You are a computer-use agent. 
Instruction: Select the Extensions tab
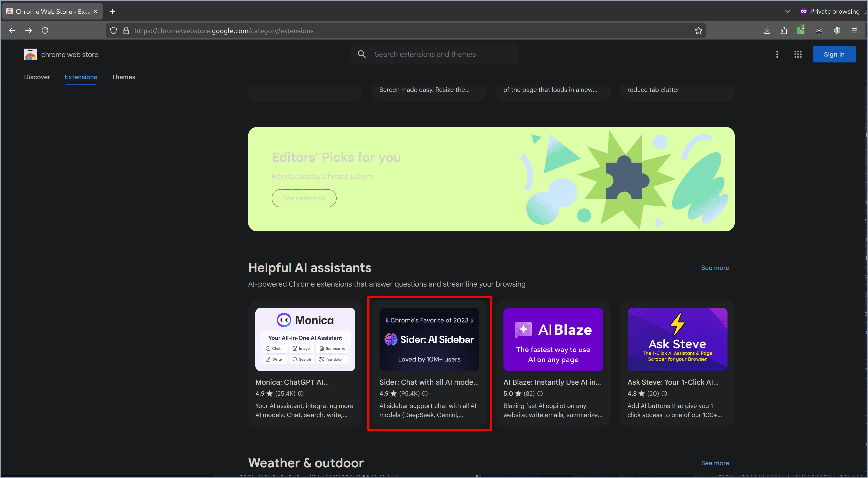(81, 77)
